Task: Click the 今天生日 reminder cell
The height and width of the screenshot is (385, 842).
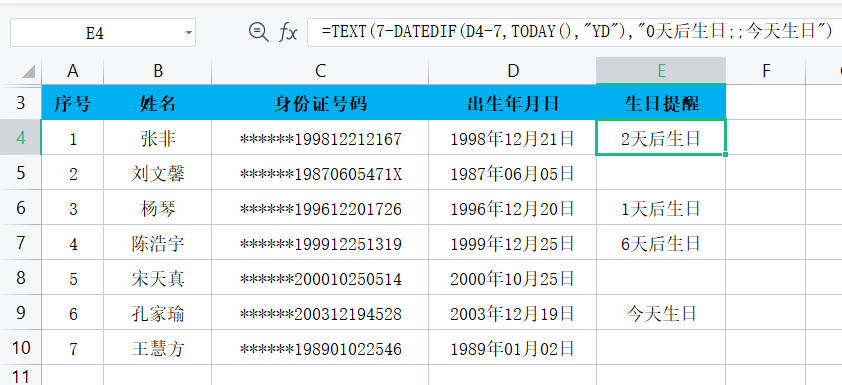Action: pos(661,313)
